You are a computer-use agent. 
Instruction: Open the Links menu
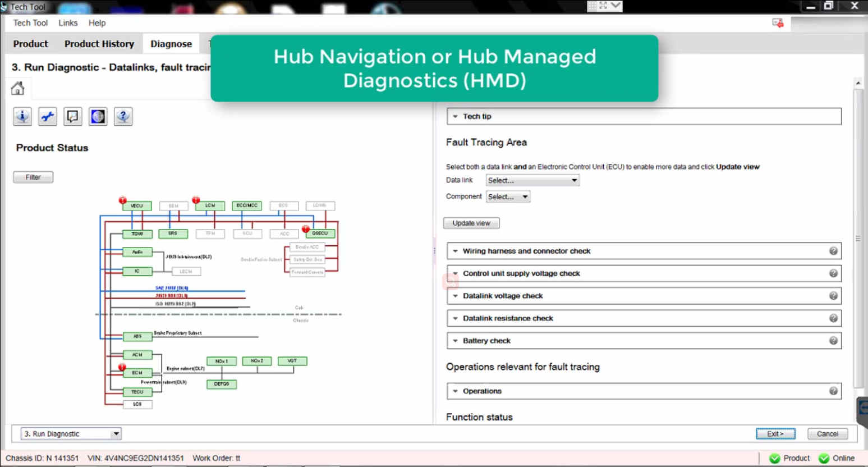(68, 23)
